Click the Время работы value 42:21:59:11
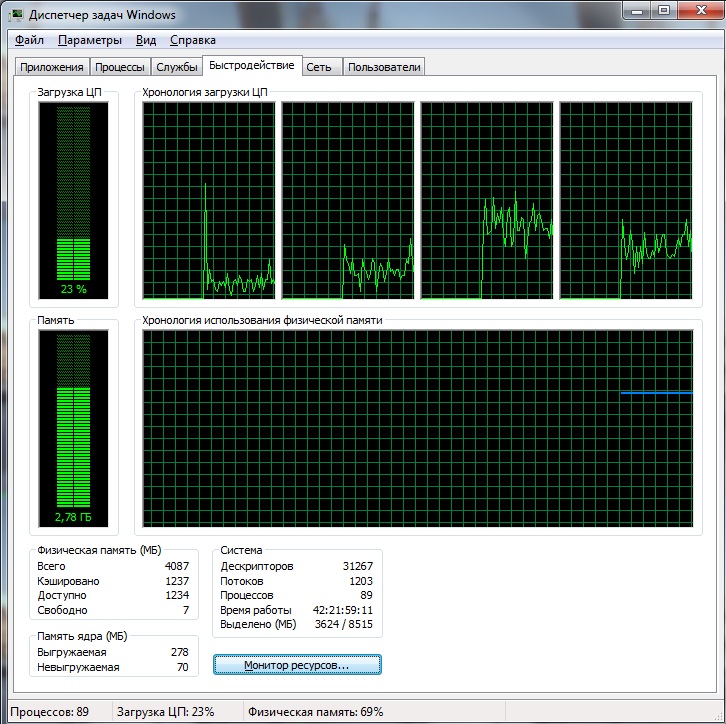 (343, 610)
